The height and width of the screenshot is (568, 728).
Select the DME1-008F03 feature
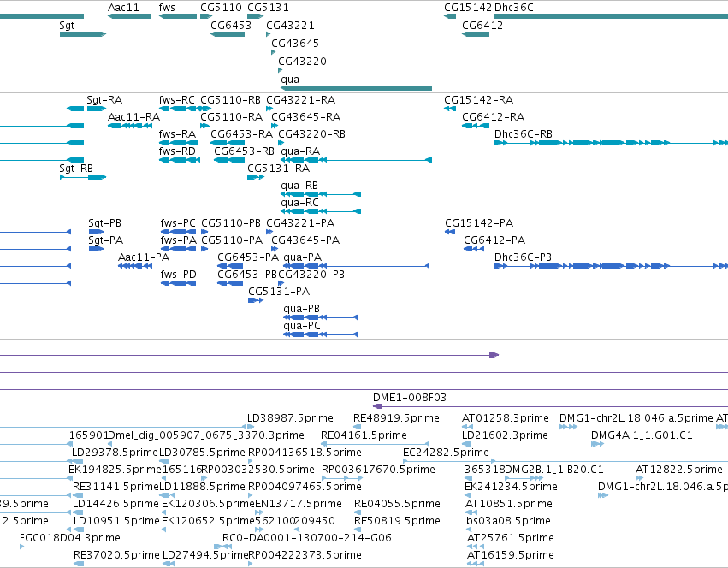click(x=550, y=406)
